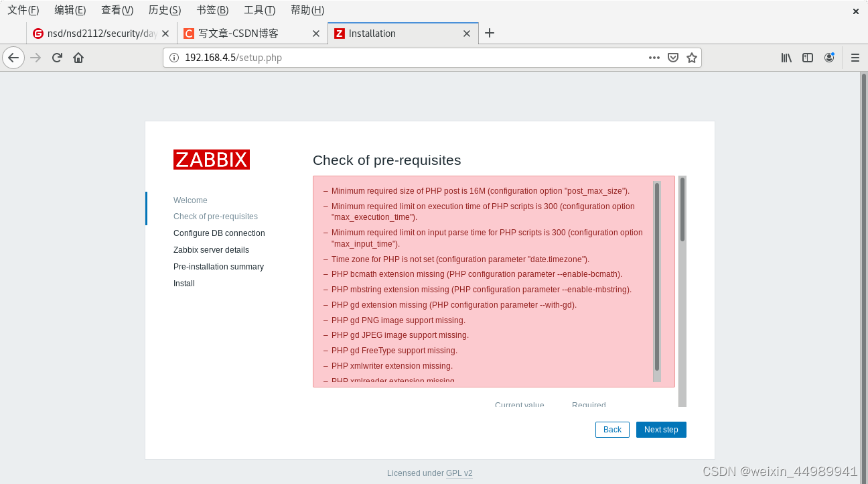Close the browser window with the X
The width and height of the screenshot is (868, 484).
(856, 11)
